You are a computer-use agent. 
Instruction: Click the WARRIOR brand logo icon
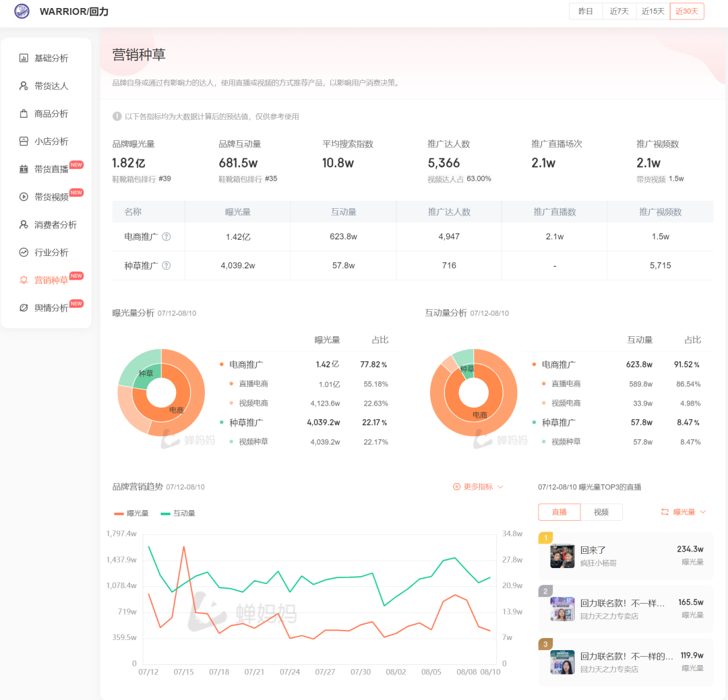coord(22,11)
